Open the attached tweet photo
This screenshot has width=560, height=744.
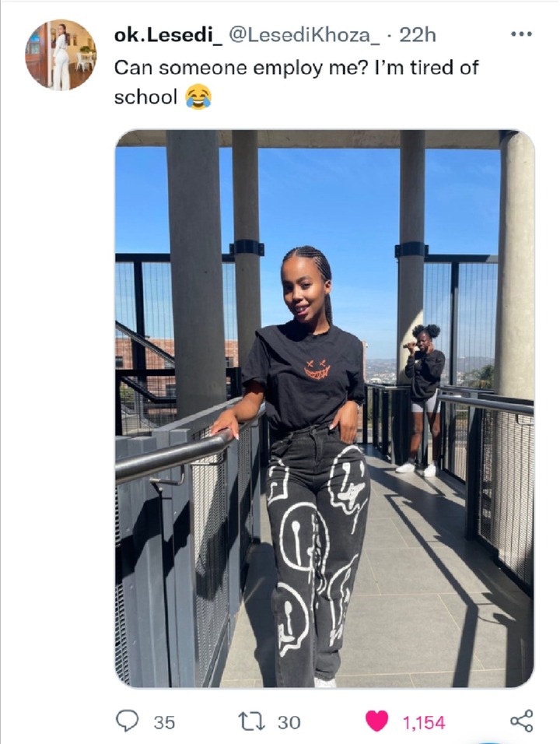click(x=325, y=409)
